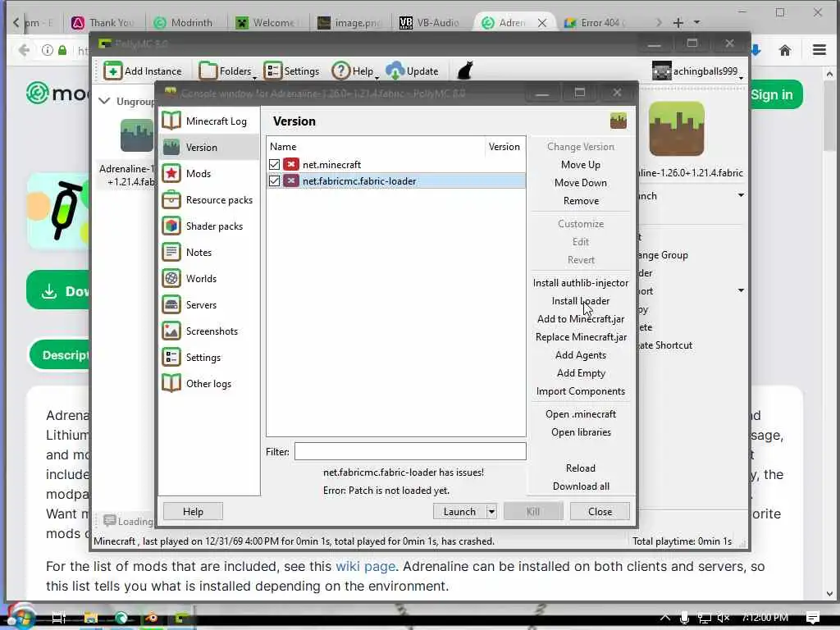This screenshot has width=840, height=630.
Task: Click Update in PollyMC toolbar
Action: pos(413,71)
